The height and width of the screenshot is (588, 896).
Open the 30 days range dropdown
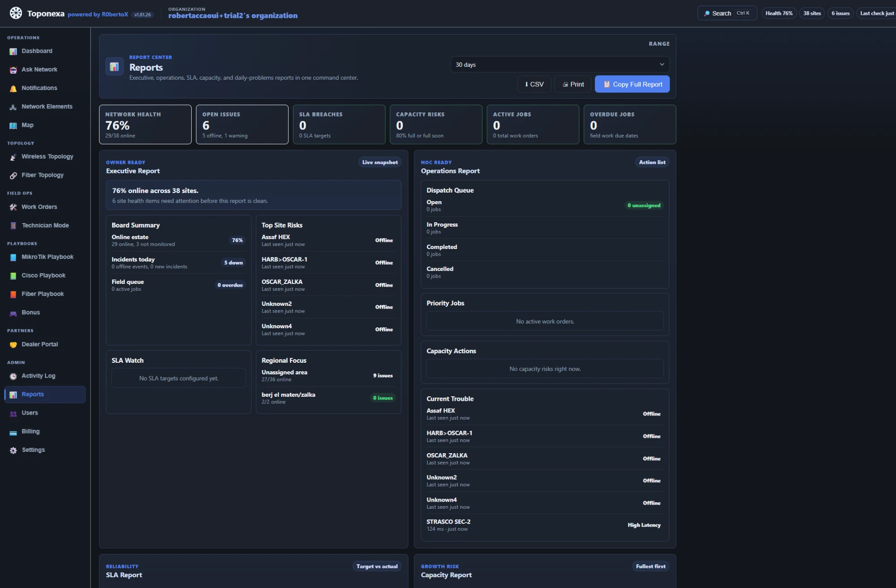point(560,64)
